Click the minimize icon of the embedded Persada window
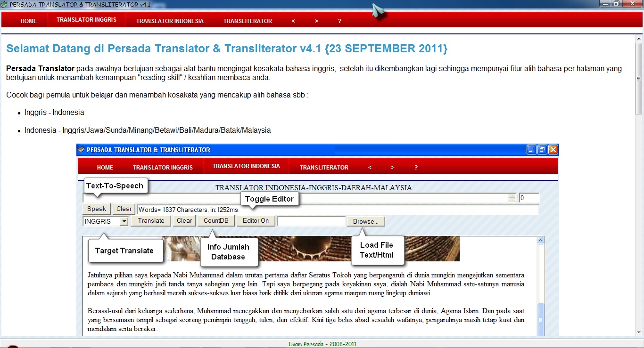Viewport: 644px width, 348px height. coord(531,150)
